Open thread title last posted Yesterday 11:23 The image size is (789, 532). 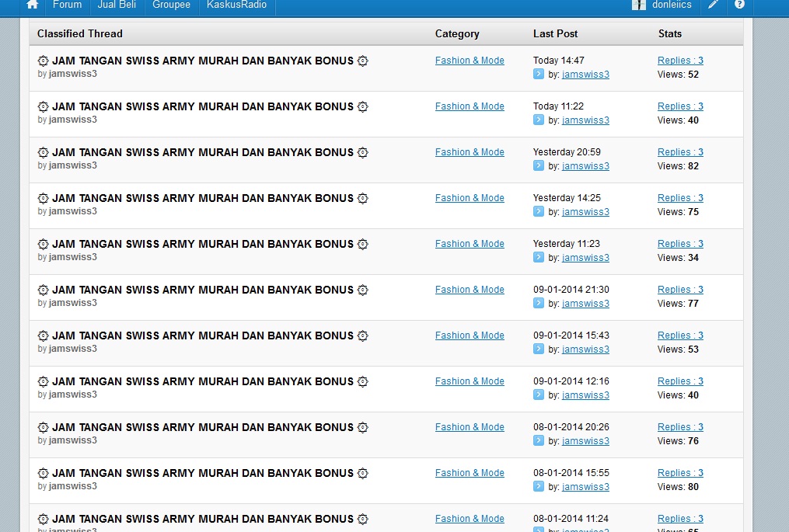coord(203,244)
